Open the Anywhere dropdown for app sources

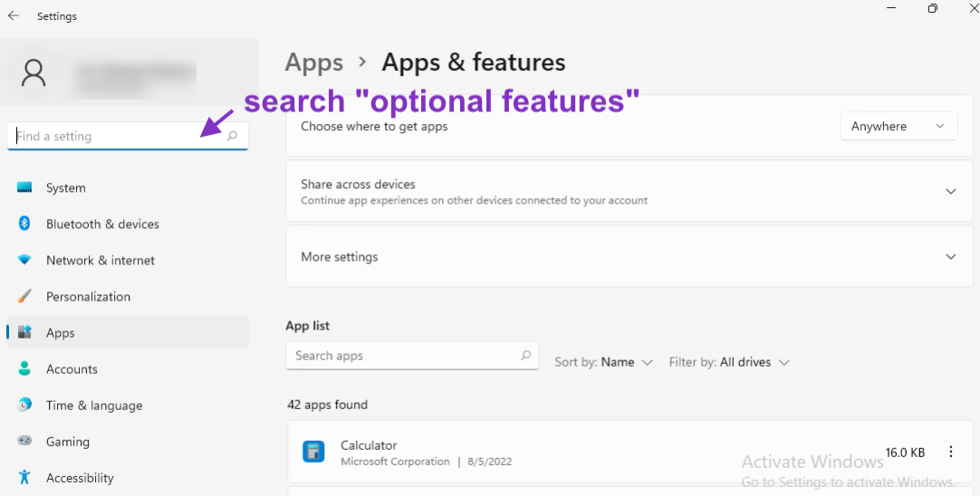coord(898,126)
